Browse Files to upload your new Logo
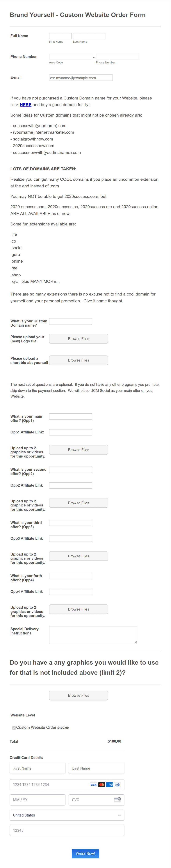The width and height of the screenshot is (171, 868). tap(79, 339)
